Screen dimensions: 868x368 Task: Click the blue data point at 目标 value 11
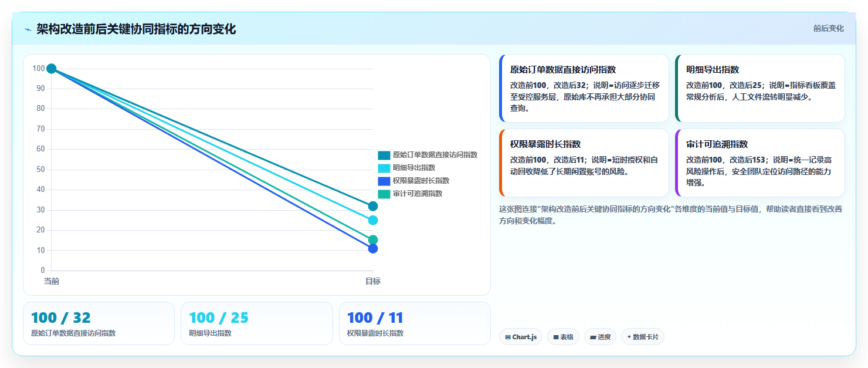[x=373, y=249]
